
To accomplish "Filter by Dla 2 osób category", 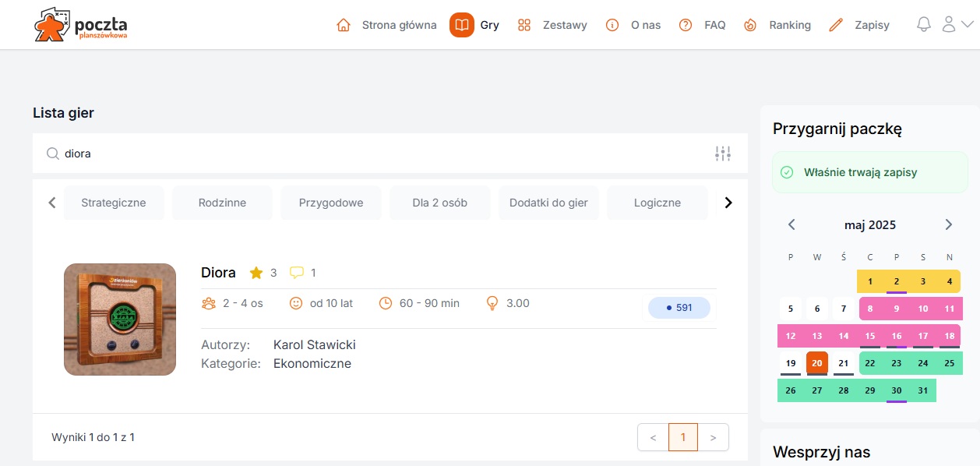I will click(440, 203).
